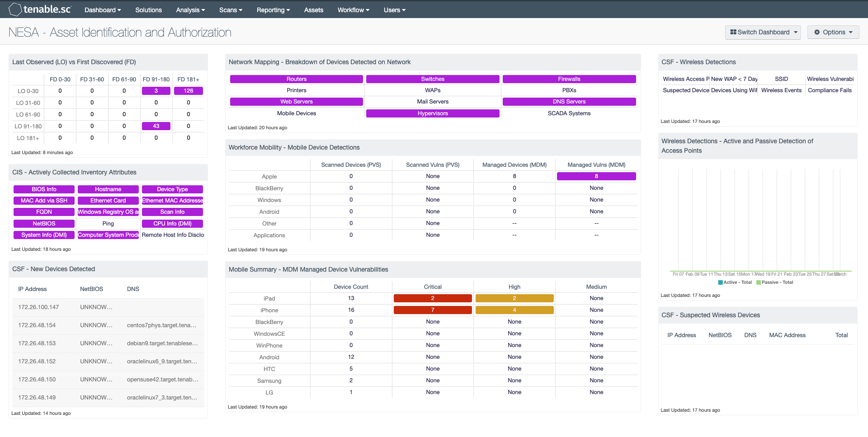Click the Compliance Fails cell
The width and height of the screenshot is (868, 437).
coord(830,90)
